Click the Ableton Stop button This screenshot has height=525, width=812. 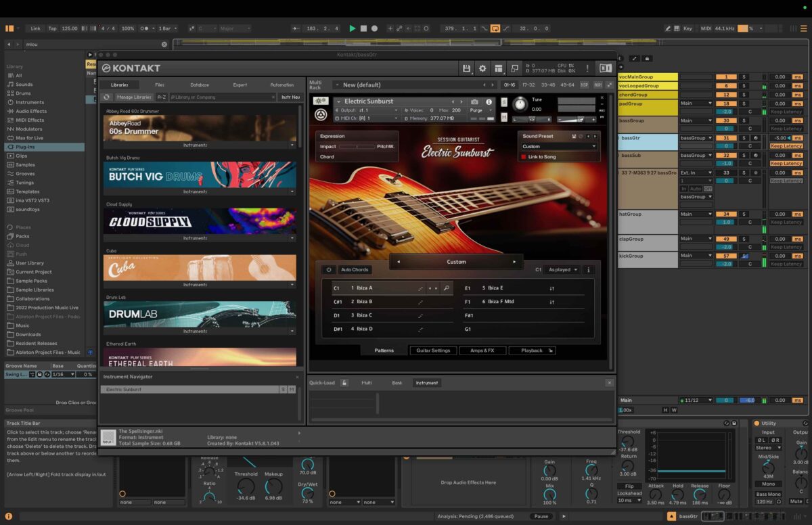(363, 28)
